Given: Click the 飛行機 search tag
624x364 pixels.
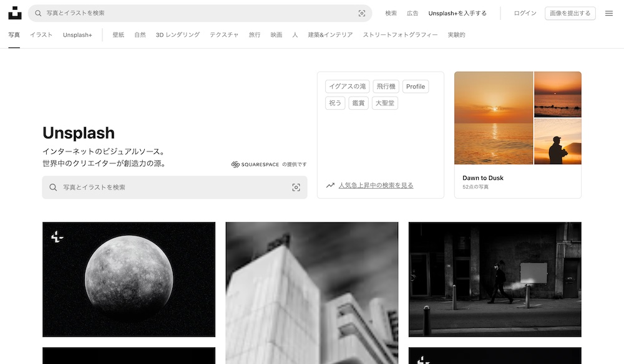Looking at the screenshot, I should pos(386,86).
